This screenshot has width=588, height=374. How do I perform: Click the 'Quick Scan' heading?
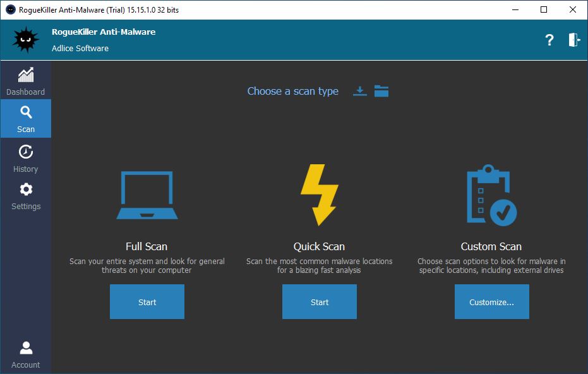319,246
